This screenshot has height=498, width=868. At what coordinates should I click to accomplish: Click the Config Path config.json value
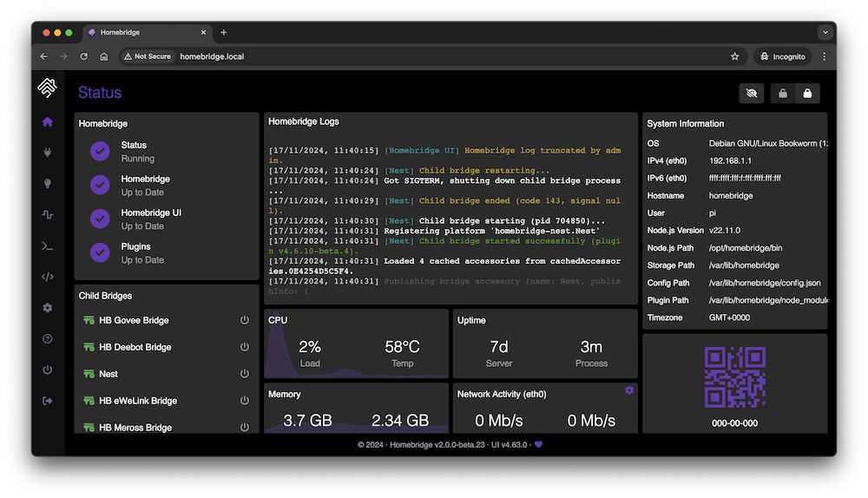click(765, 283)
